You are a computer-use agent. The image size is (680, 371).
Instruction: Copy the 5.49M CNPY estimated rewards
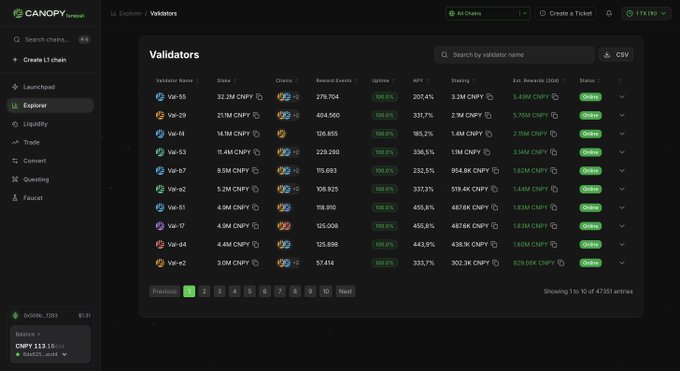[x=555, y=97]
